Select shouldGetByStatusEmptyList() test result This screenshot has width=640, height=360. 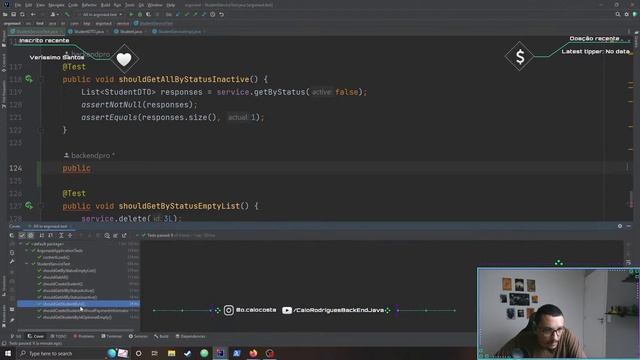(x=69, y=271)
